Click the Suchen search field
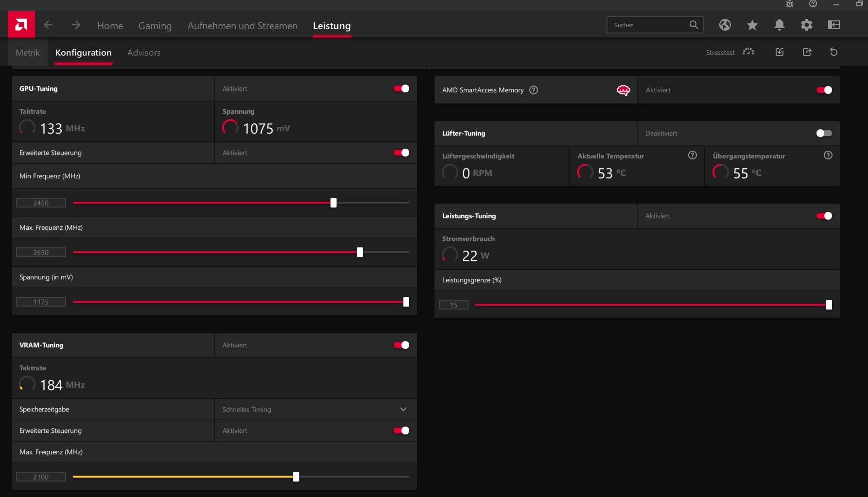868x497 pixels. pyautogui.click(x=655, y=25)
